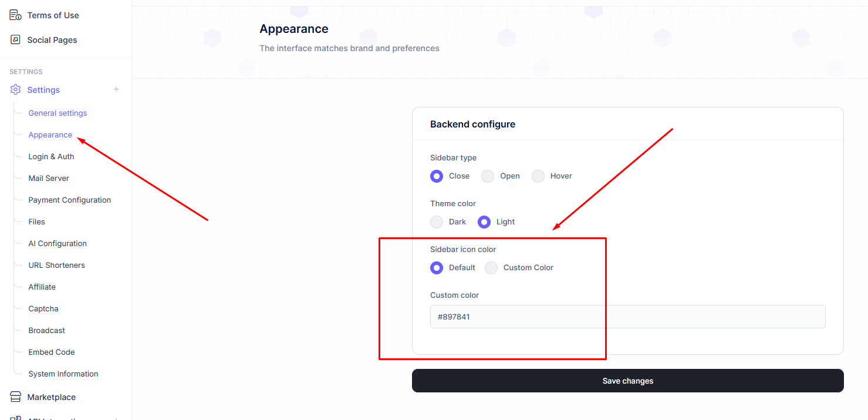Select the Close sidebar type radio
The height and width of the screenshot is (420, 868).
pos(437,176)
